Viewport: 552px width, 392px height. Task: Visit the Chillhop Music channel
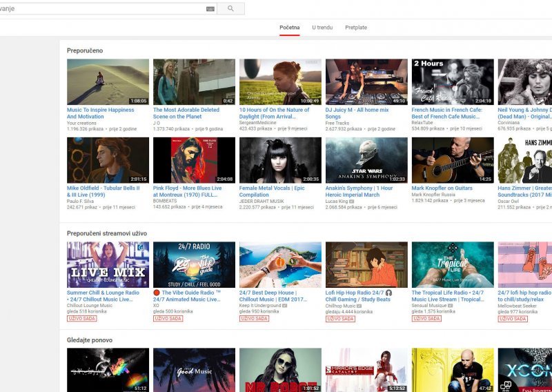tap(340, 306)
